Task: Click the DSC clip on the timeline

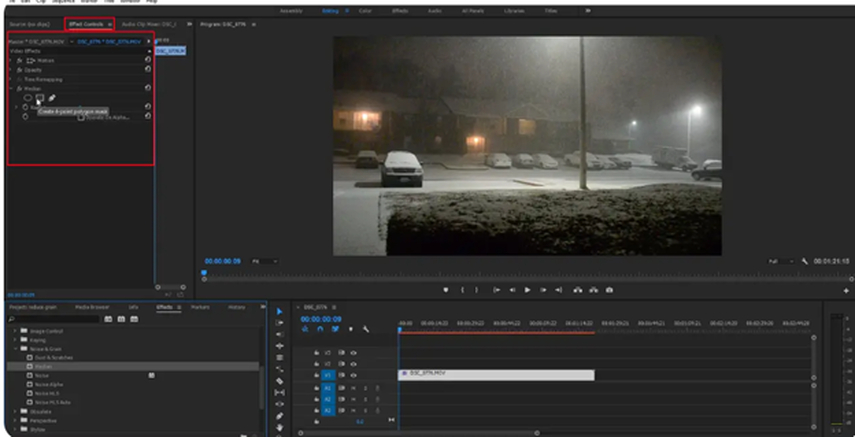Action: (x=495, y=374)
